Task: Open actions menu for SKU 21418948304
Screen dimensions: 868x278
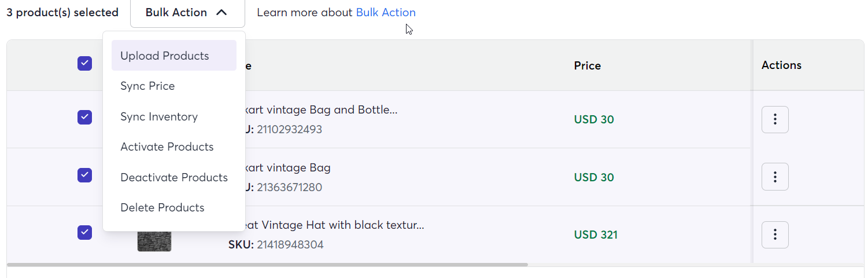Action: [x=775, y=235]
